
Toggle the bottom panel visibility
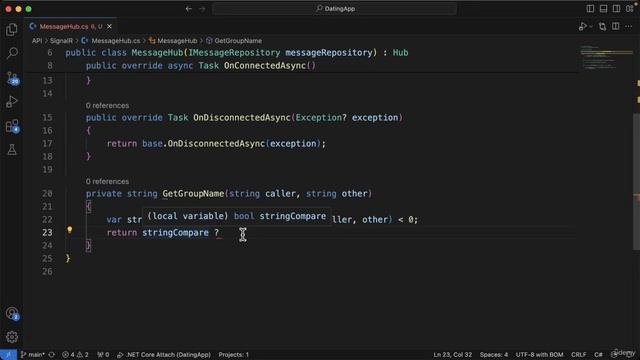point(603,9)
